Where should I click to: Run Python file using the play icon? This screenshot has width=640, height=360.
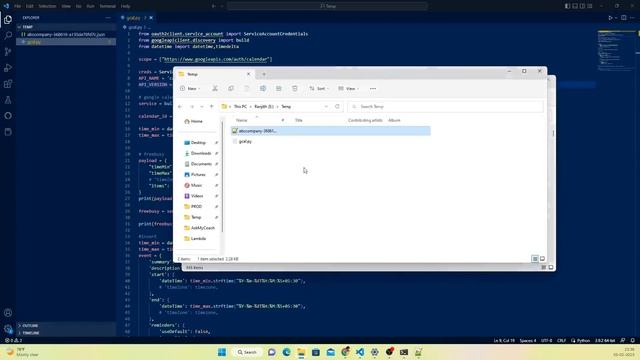(x=610, y=18)
